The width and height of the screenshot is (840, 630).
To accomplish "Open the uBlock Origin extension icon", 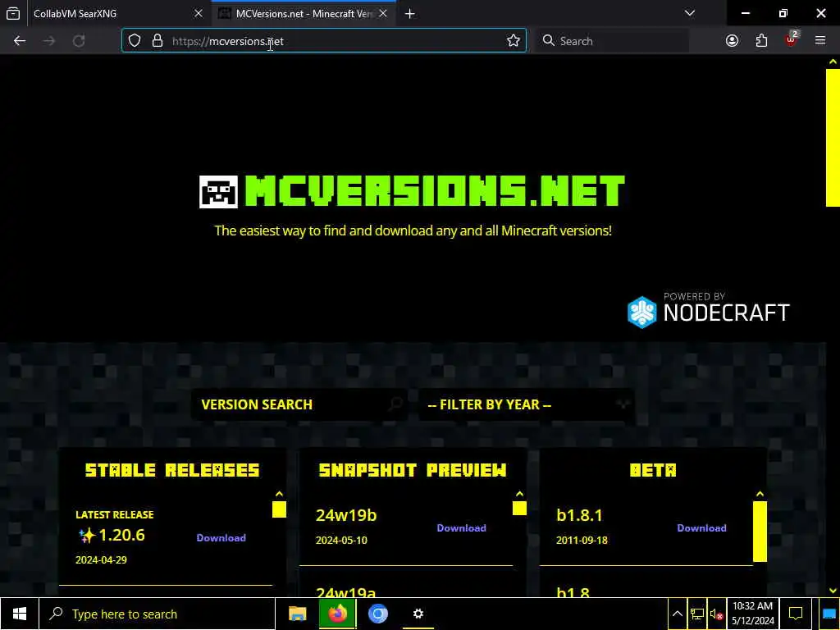I will click(x=791, y=39).
